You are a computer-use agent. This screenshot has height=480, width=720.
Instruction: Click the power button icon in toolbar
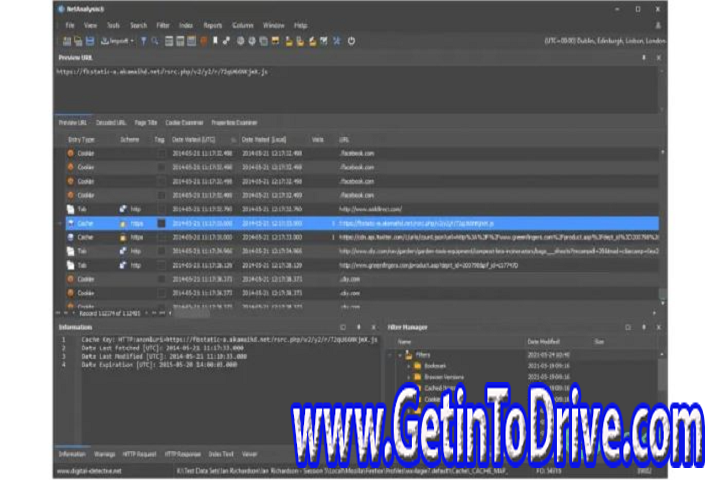point(351,41)
